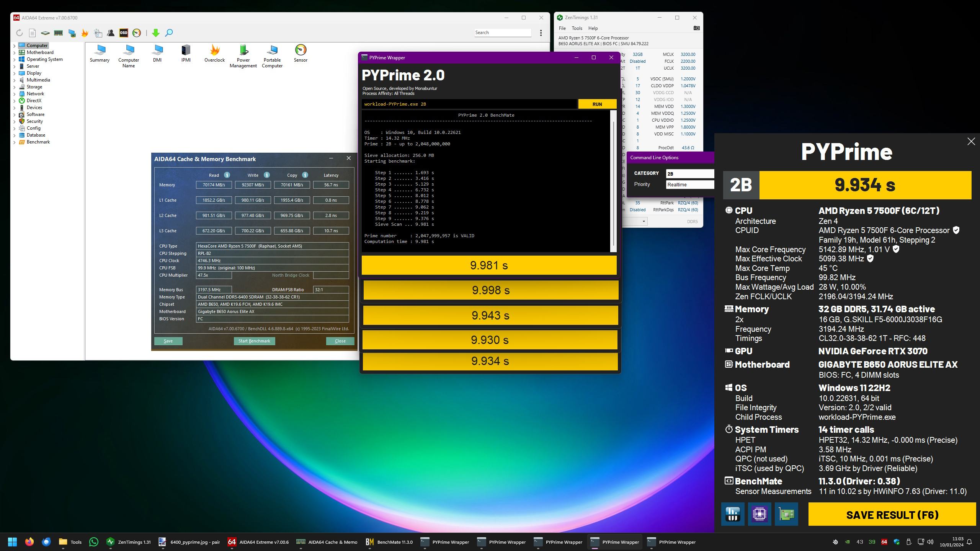Open the ZenTimings Help menu

(x=593, y=28)
